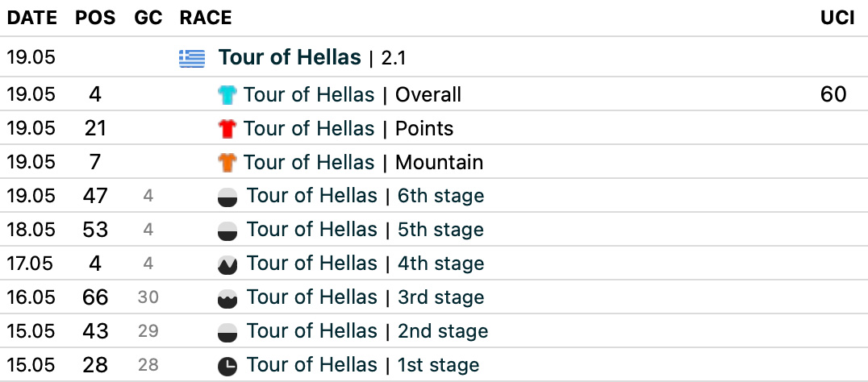Click the DATE column header
868x382 pixels.
(x=31, y=18)
